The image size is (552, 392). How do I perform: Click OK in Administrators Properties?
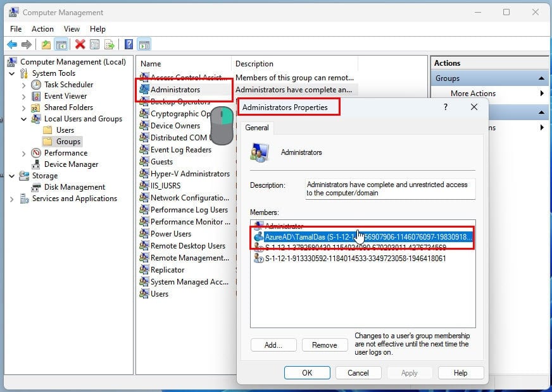tap(307, 372)
